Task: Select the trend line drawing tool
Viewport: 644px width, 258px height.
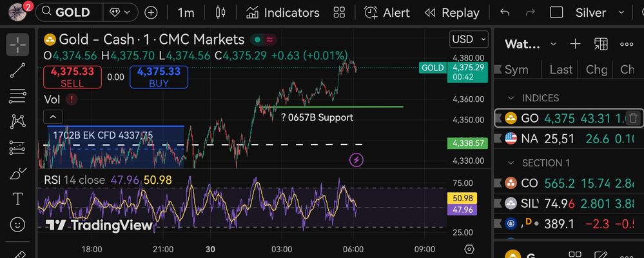Action: 17,70
